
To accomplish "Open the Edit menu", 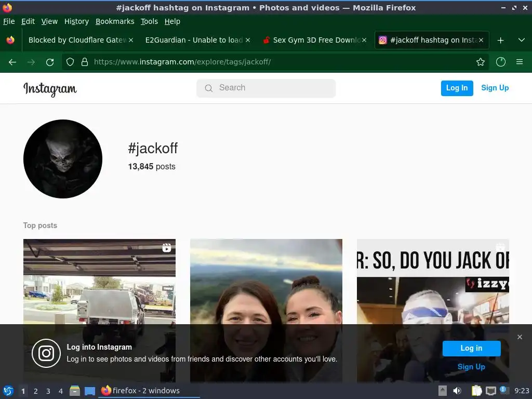I will 28,21.
